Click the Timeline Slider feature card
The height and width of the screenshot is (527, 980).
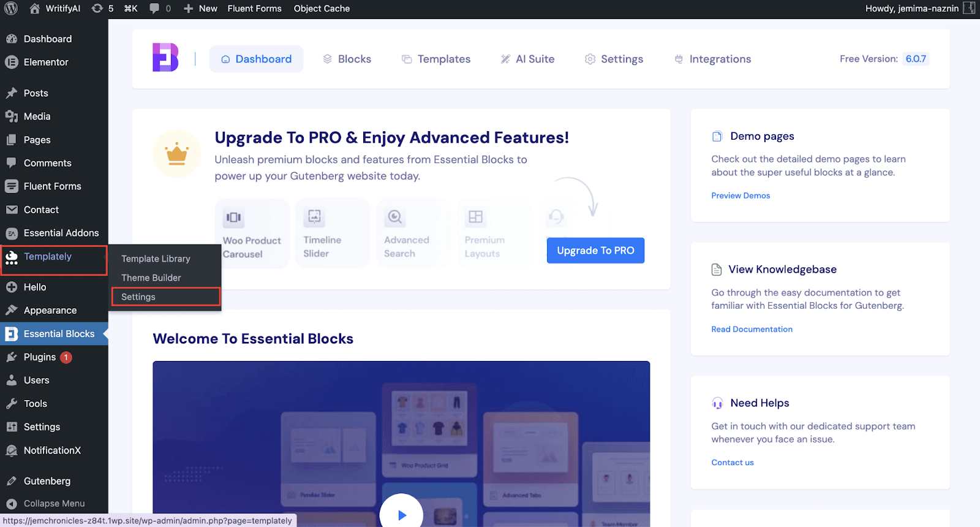click(333, 233)
